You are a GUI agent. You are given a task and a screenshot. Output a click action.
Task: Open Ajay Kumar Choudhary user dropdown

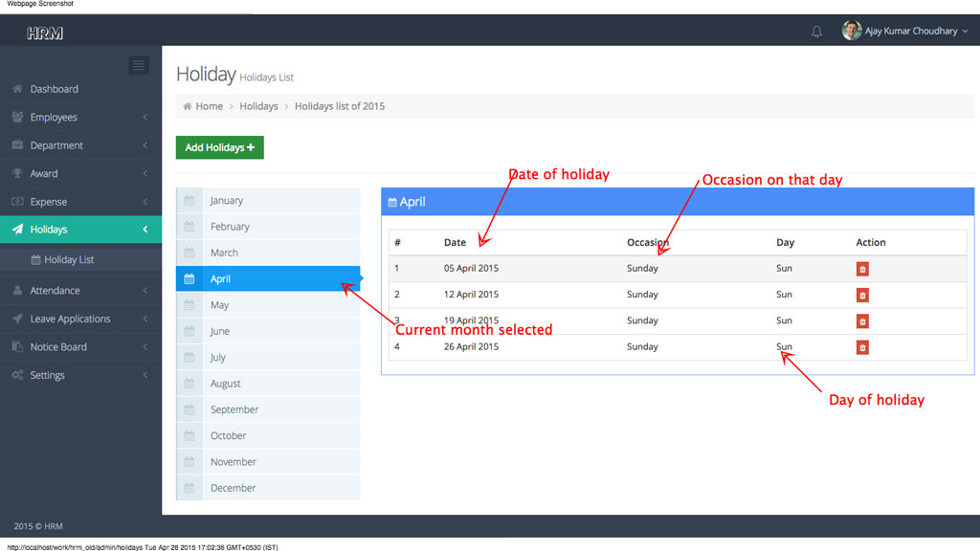(911, 32)
